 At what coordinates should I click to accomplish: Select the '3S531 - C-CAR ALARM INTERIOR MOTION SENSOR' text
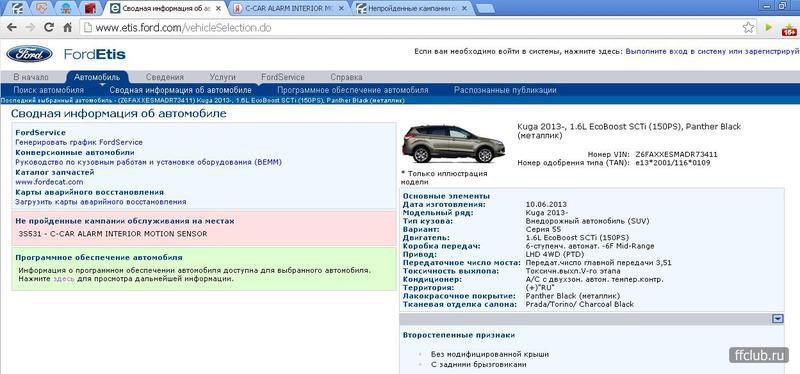(113, 234)
